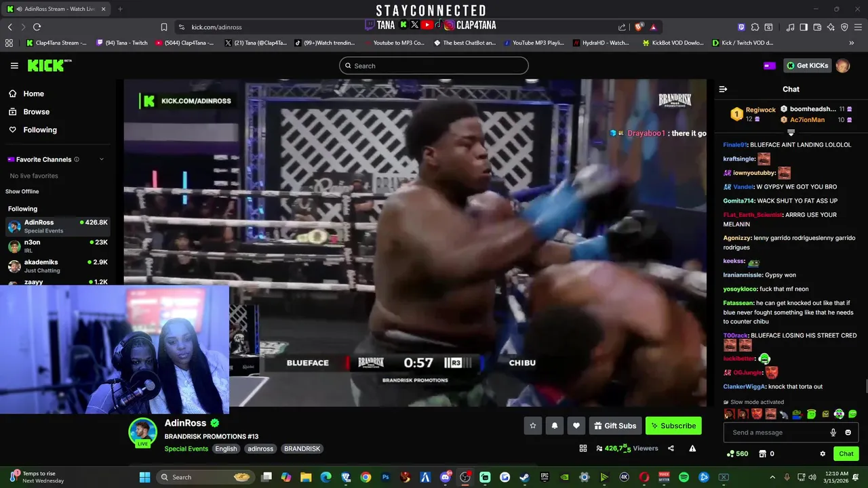Open Regiwock top gifter in leaderboard
The image size is (868, 488).
tap(752, 114)
